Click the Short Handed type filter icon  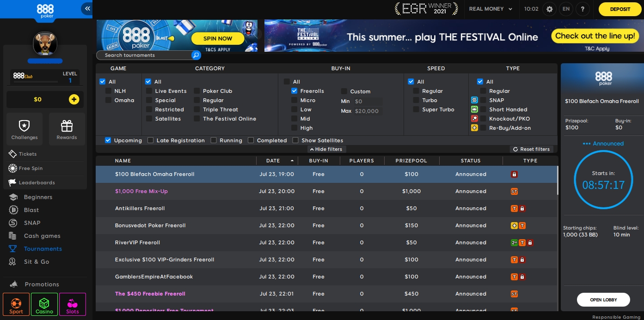tap(474, 109)
